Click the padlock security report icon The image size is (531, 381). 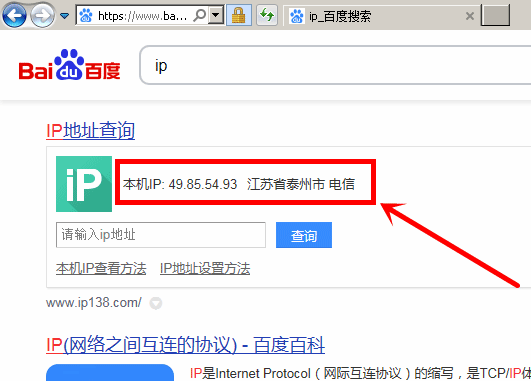[238, 15]
